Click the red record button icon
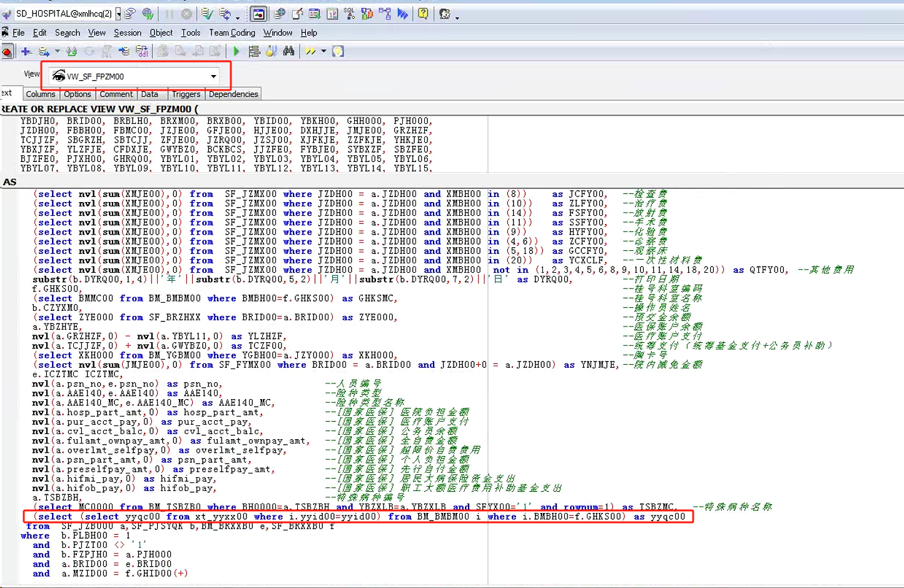This screenshot has height=588, width=904. pyautogui.click(x=8, y=52)
